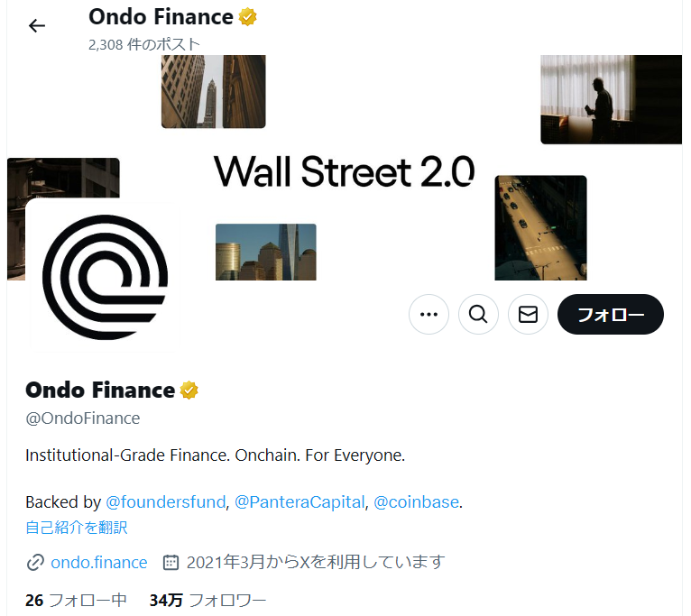The width and height of the screenshot is (691, 616).
Task: Open the @coinbase mention link
Action: (x=417, y=501)
